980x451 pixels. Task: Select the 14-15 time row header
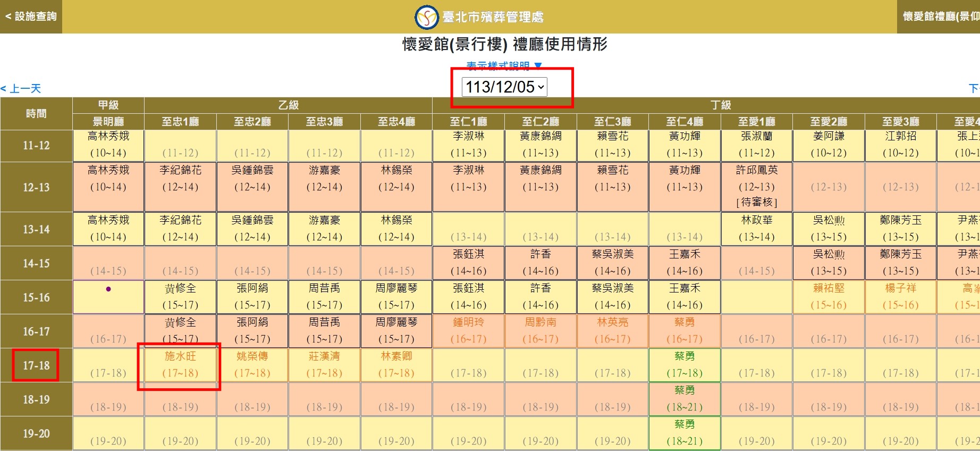point(36,263)
